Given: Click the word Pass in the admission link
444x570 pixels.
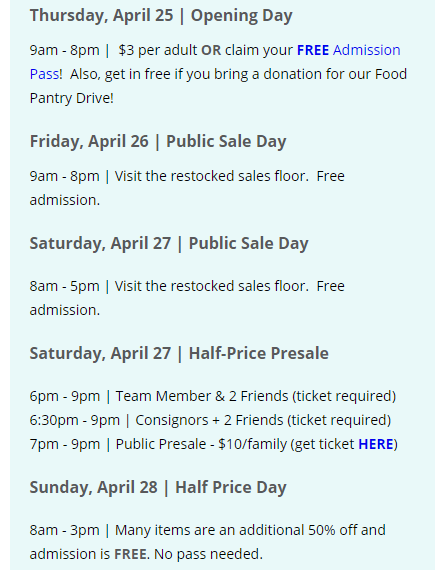Looking at the screenshot, I should [x=44, y=74].
